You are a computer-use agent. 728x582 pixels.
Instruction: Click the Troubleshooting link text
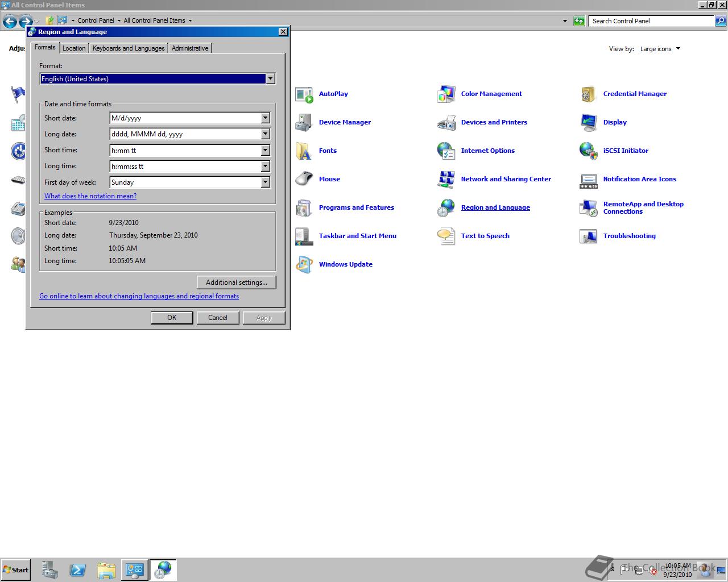tap(630, 236)
